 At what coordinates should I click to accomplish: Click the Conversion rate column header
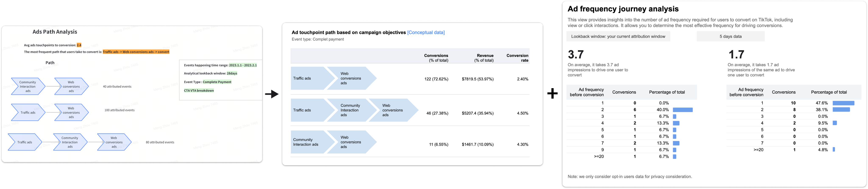(517, 58)
